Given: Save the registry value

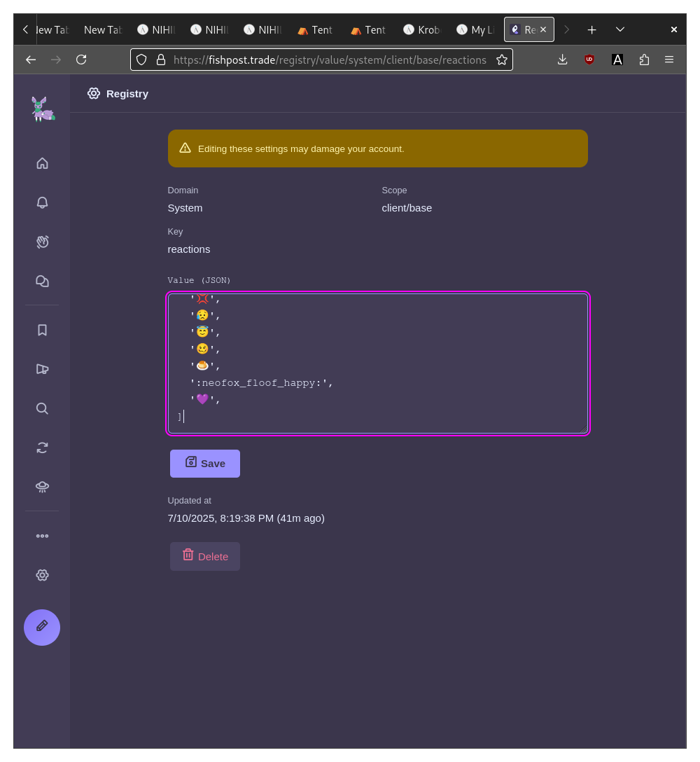Looking at the screenshot, I should (x=205, y=464).
